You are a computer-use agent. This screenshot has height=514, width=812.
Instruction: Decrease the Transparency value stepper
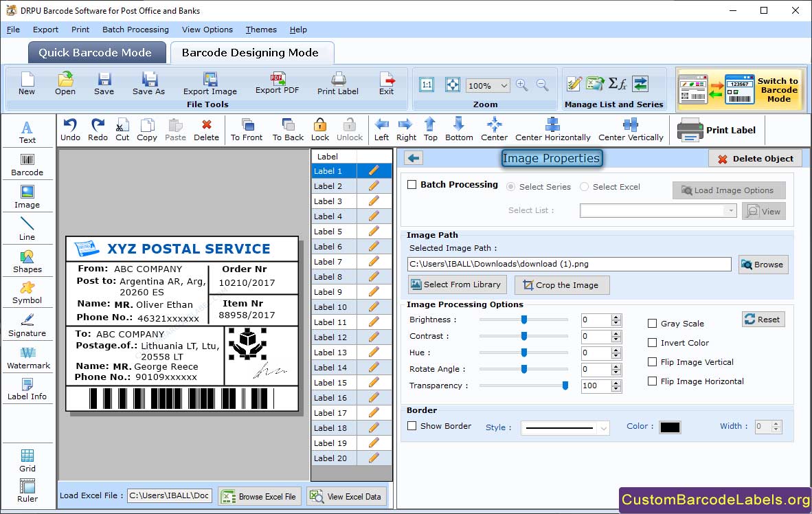pos(616,389)
